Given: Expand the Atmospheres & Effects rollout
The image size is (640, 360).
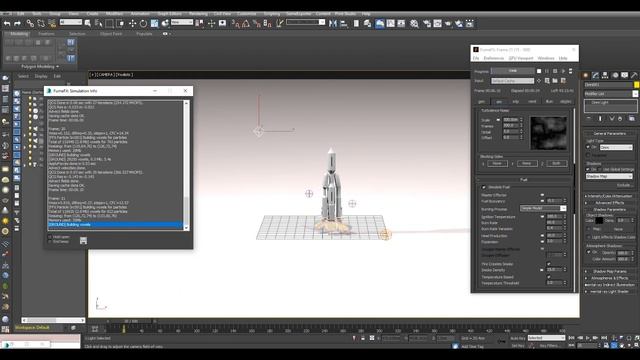Looking at the screenshot, I should click(x=611, y=278).
